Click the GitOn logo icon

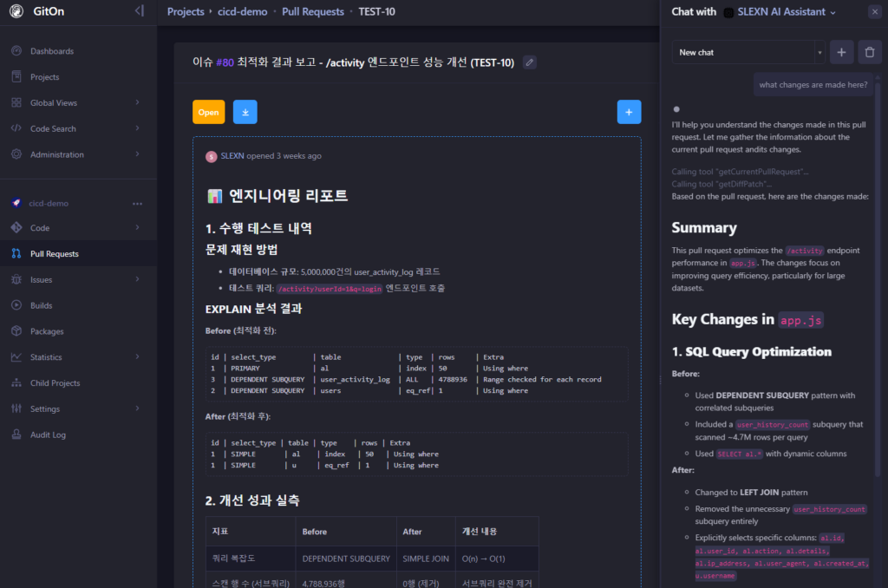click(16, 11)
